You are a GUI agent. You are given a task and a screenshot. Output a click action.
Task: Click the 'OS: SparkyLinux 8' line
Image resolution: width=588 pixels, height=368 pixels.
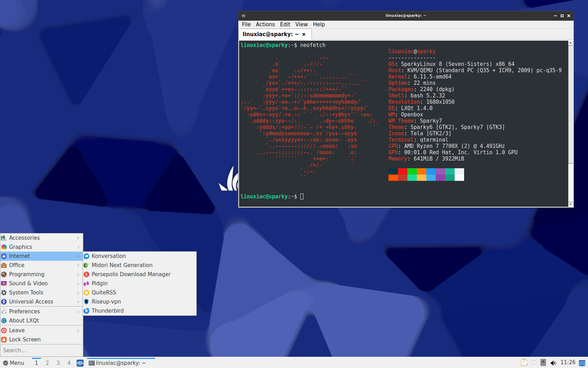451,64
